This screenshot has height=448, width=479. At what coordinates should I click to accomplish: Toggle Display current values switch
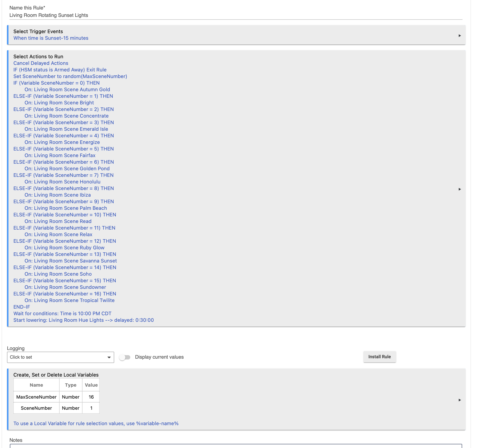[125, 357]
